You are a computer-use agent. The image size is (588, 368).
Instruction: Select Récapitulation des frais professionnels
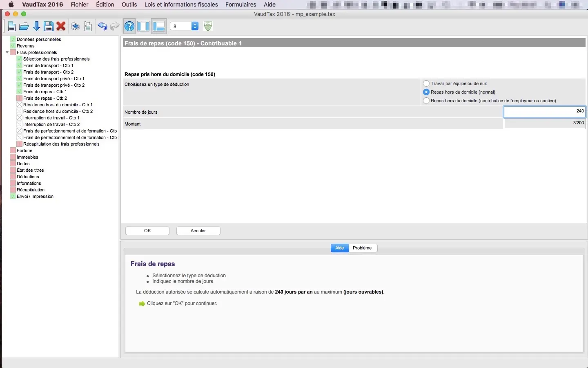coord(61,144)
